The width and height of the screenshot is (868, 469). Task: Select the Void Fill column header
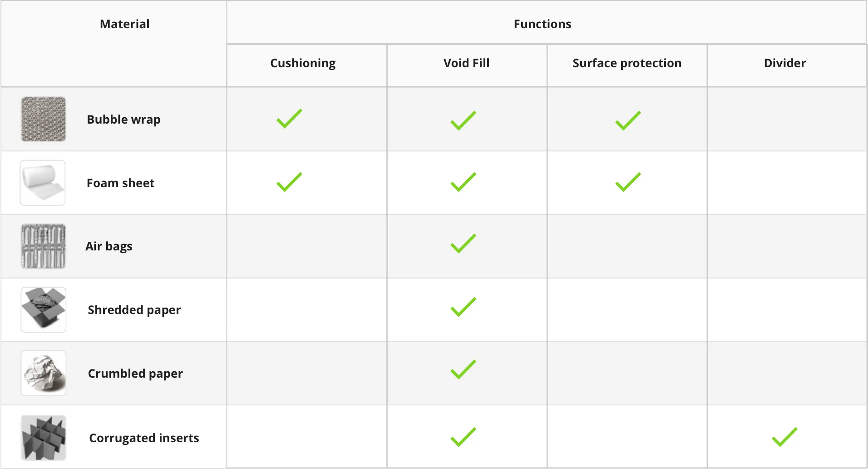[x=466, y=63]
